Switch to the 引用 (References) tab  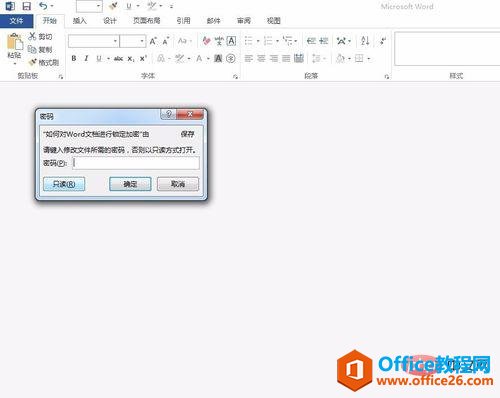[183, 21]
